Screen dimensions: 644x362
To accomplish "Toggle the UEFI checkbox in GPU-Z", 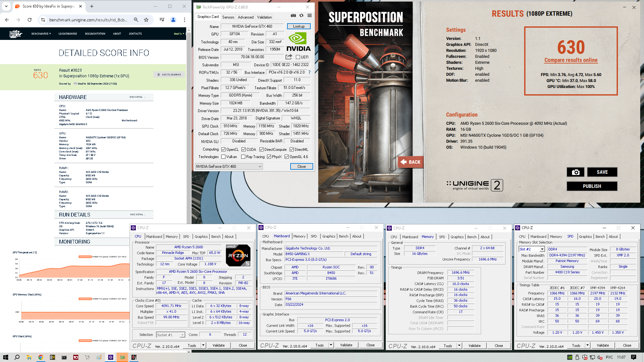I will click(x=298, y=57).
